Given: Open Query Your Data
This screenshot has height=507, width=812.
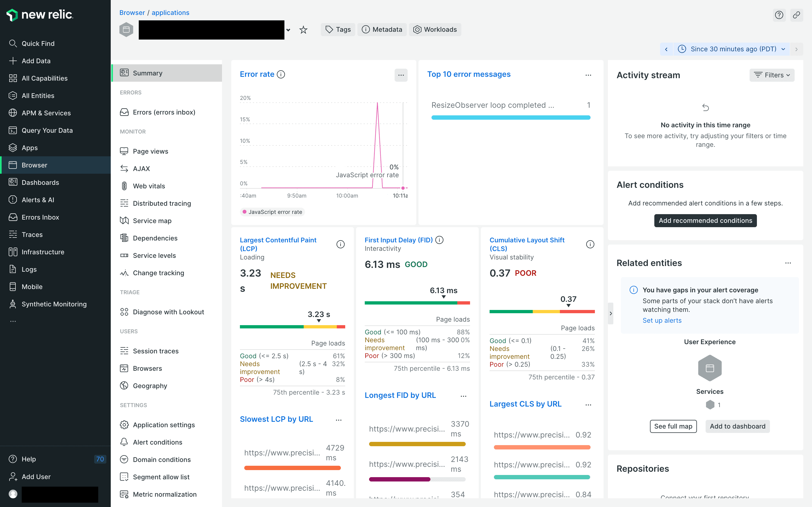Looking at the screenshot, I should click(41, 131).
